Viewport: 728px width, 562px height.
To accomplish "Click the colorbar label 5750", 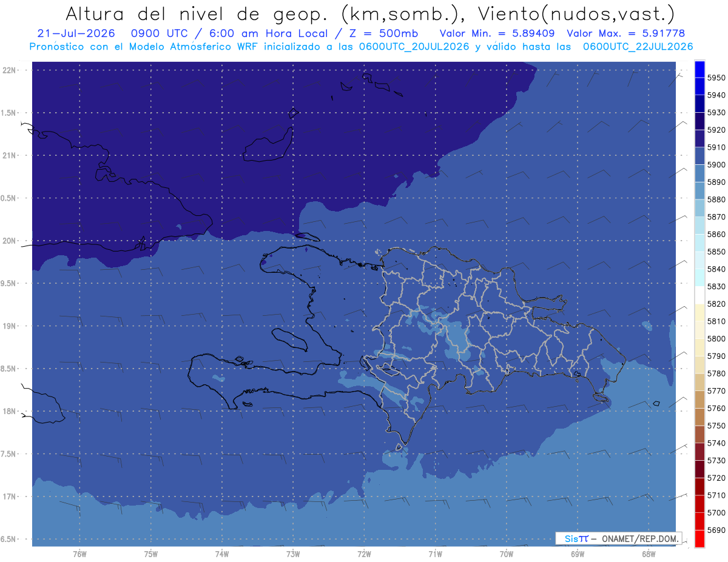I will pyautogui.click(x=716, y=426).
